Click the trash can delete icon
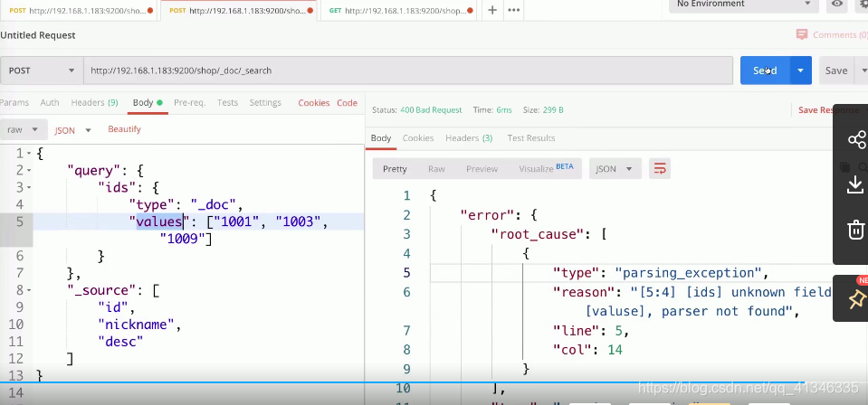 856,229
